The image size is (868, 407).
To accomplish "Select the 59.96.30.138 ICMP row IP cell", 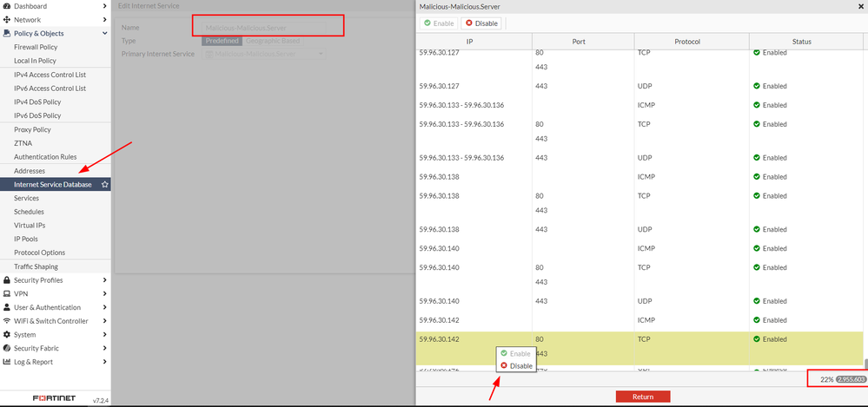I will click(x=474, y=177).
